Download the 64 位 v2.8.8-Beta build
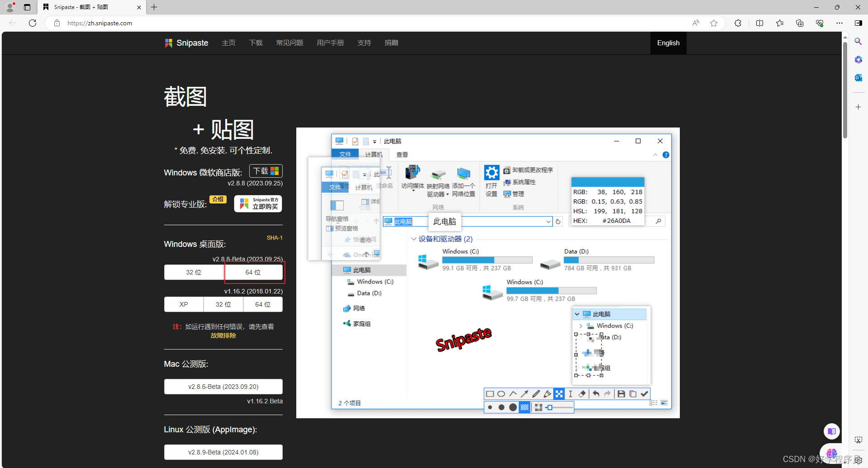Image resolution: width=868 pixels, height=468 pixels. (253, 272)
